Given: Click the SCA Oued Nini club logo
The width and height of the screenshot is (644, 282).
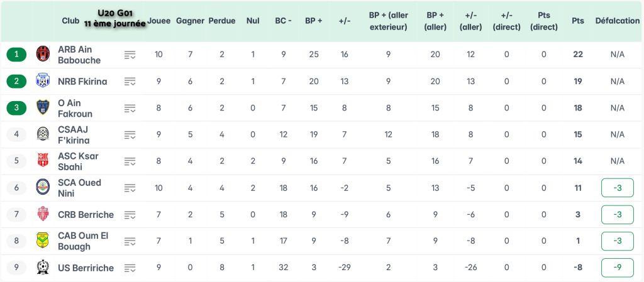Looking at the screenshot, I should [43, 187].
